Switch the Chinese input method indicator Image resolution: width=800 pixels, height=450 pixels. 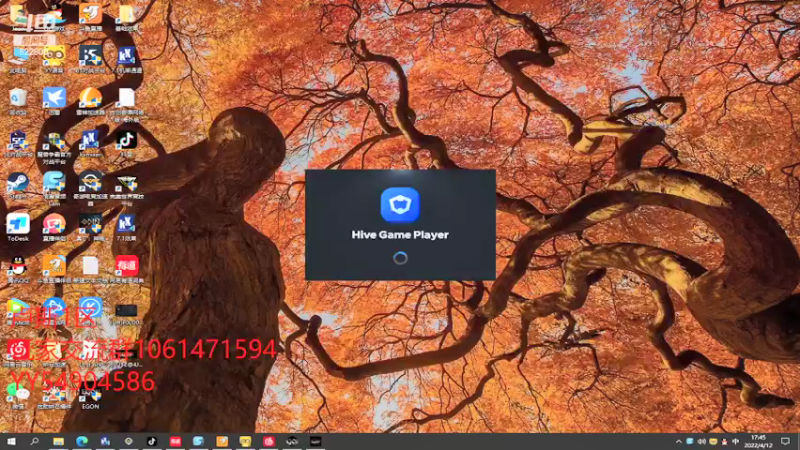click(735, 442)
